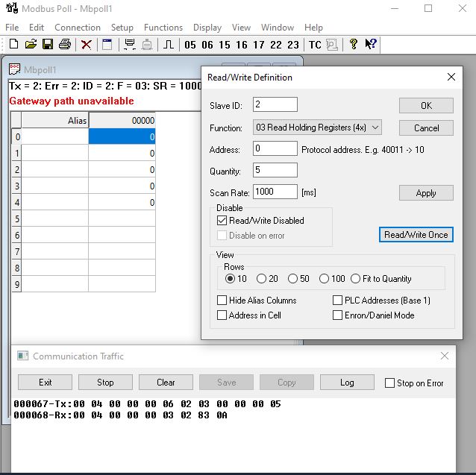Screen dimensions: 476x475
Task: Click Cancel in Read/Write Definition dialog
Action: [426, 128]
